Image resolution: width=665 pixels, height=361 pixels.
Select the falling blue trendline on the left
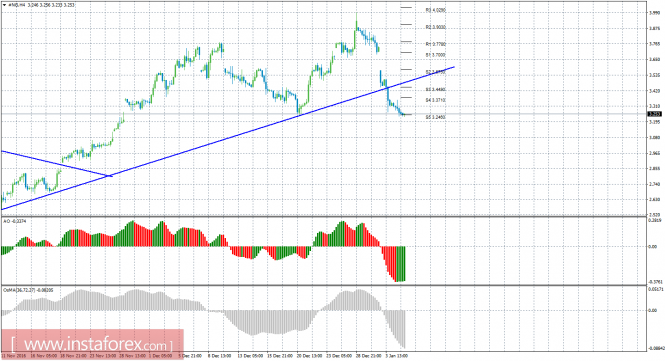(57, 163)
